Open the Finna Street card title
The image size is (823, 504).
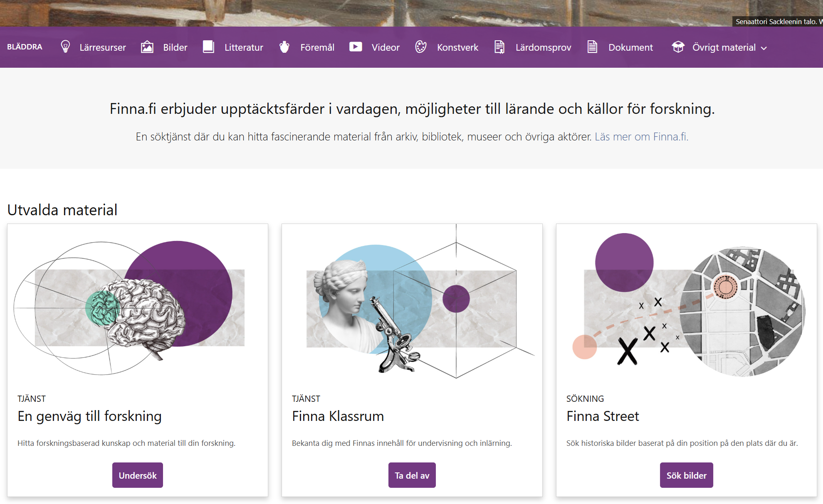click(602, 416)
